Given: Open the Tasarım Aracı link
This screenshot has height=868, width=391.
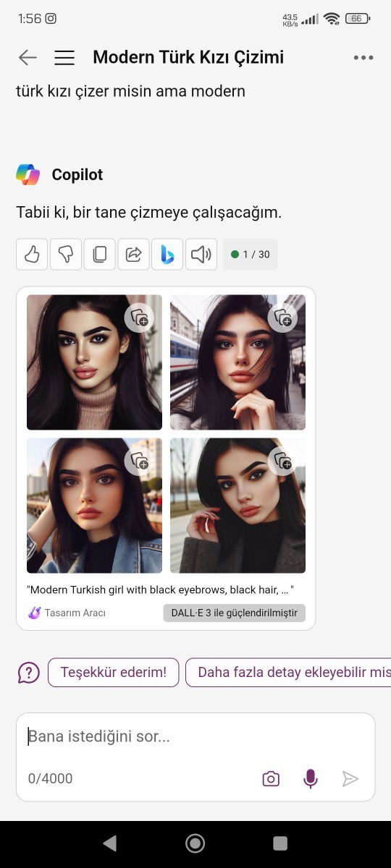Looking at the screenshot, I should pyautogui.click(x=67, y=613).
